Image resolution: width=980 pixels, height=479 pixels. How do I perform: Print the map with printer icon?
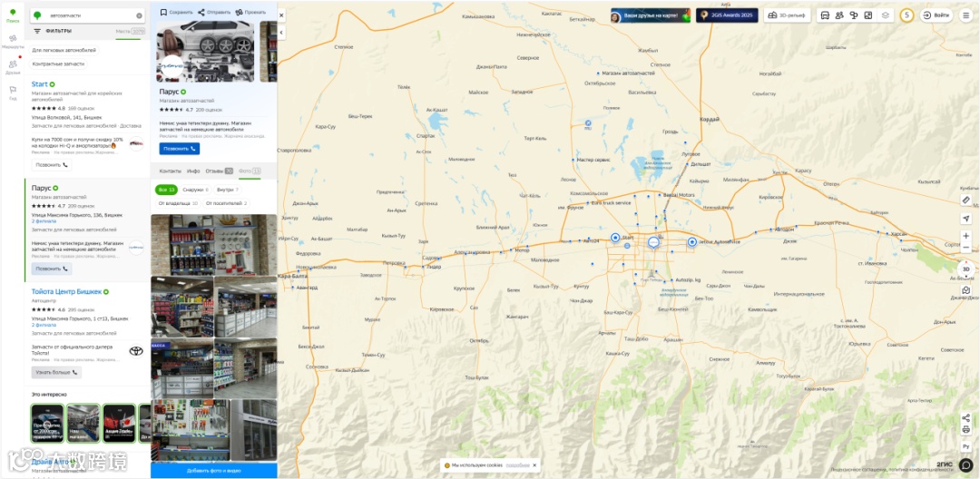click(x=966, y=430)
